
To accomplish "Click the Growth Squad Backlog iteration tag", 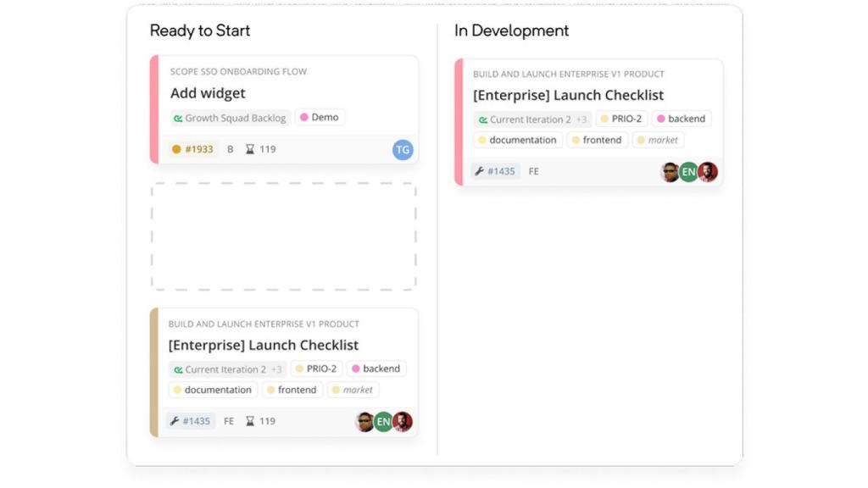I will (x=229, y=118).
